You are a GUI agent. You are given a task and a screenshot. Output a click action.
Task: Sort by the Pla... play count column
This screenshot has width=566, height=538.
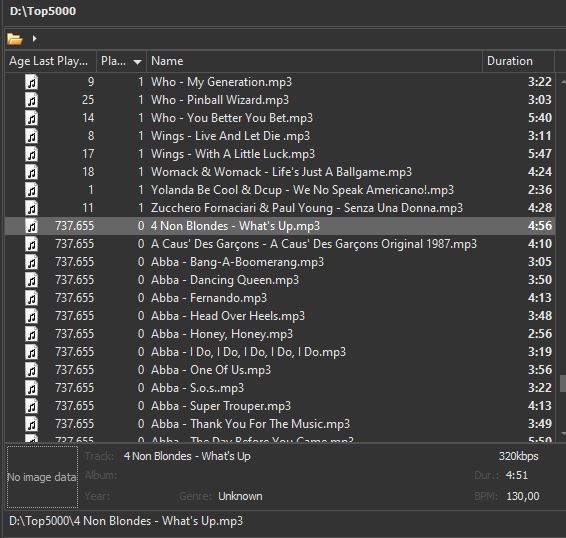(121, 61)
